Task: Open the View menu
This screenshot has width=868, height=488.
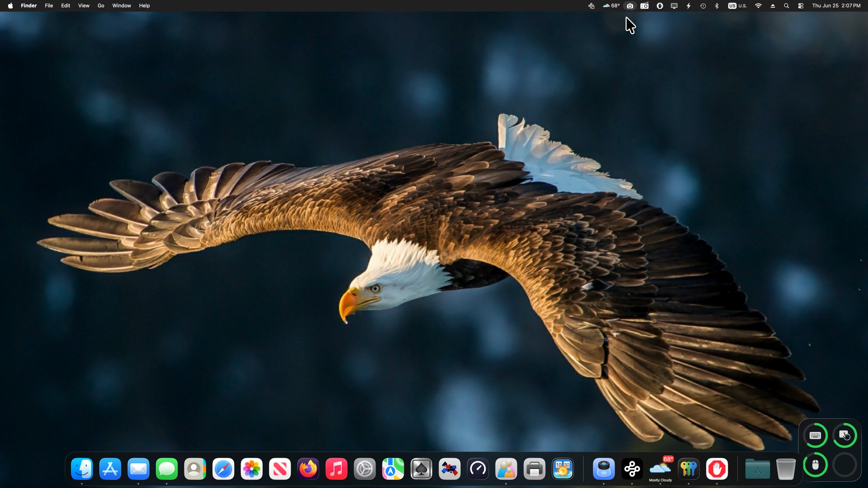Action: [x=84, y=6]
